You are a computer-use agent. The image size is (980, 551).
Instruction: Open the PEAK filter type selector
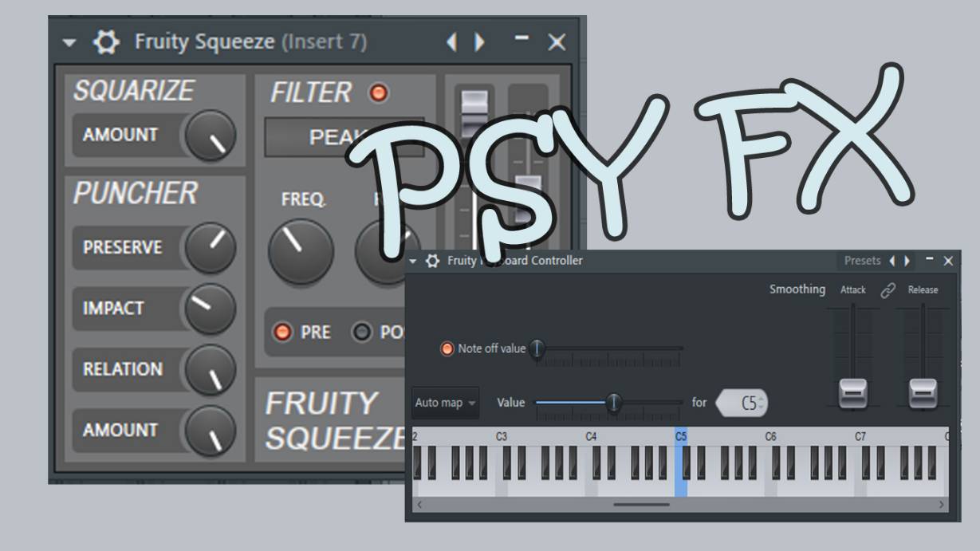pos(343,137)
